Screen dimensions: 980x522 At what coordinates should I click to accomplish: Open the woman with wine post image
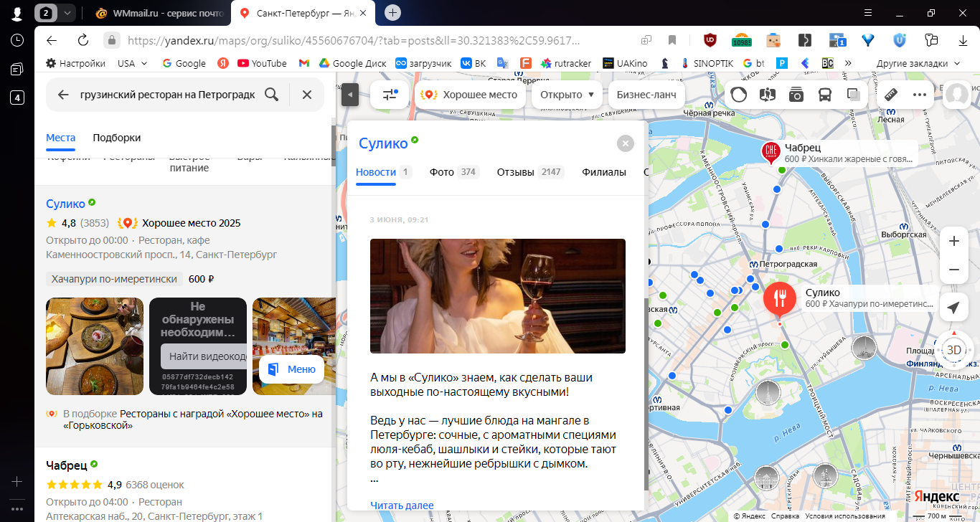pos(498,296)
